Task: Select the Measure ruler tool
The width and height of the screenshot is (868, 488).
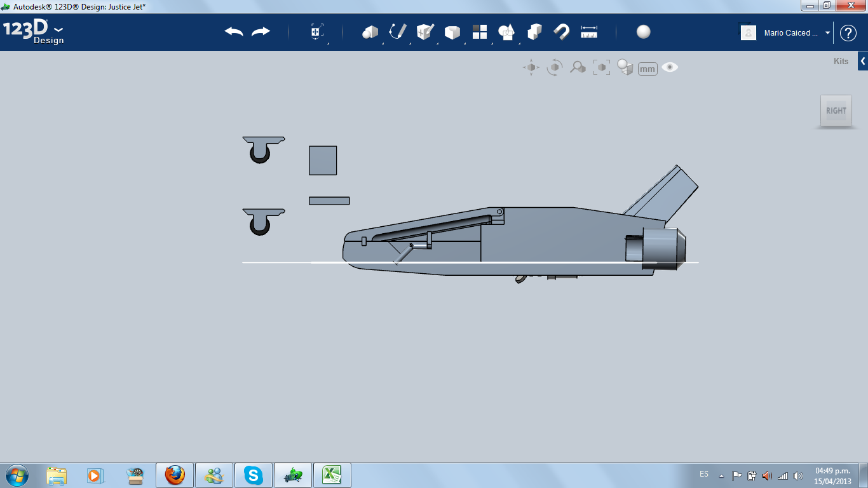Action: coord(589,32)
